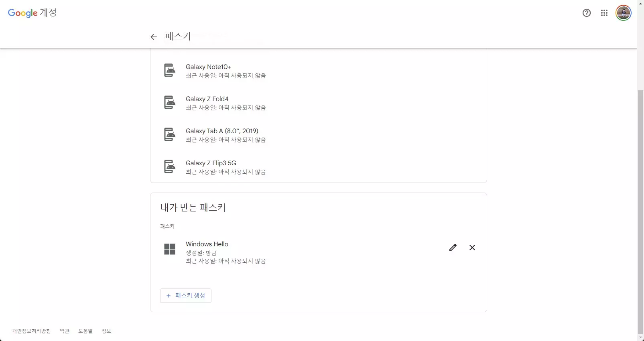The width and height of the screenshot is (644, 341).
Task: Click the Windows logo beside Windows Hello
Action: [169, 249]
